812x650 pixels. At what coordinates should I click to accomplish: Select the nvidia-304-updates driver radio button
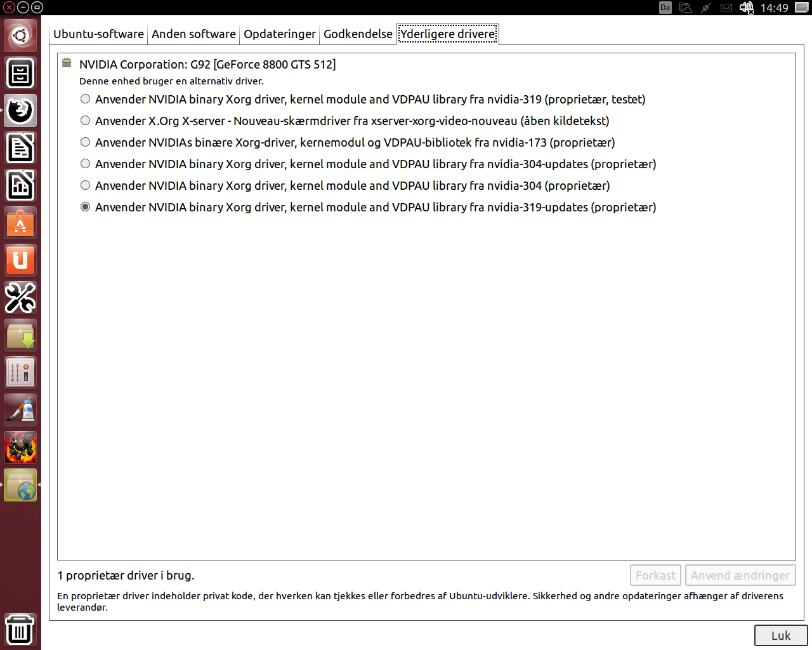85,164
